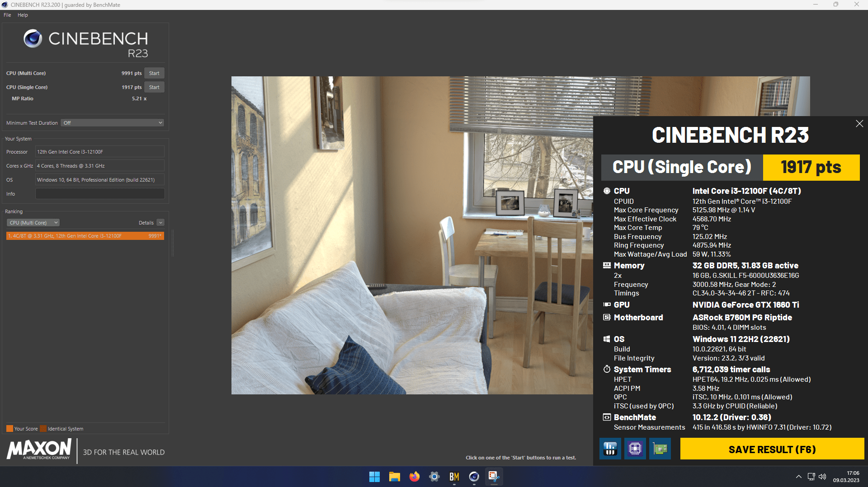Click the CPU section icon in overlay
This screenshot has height=487, width=868.
point(607,191)
